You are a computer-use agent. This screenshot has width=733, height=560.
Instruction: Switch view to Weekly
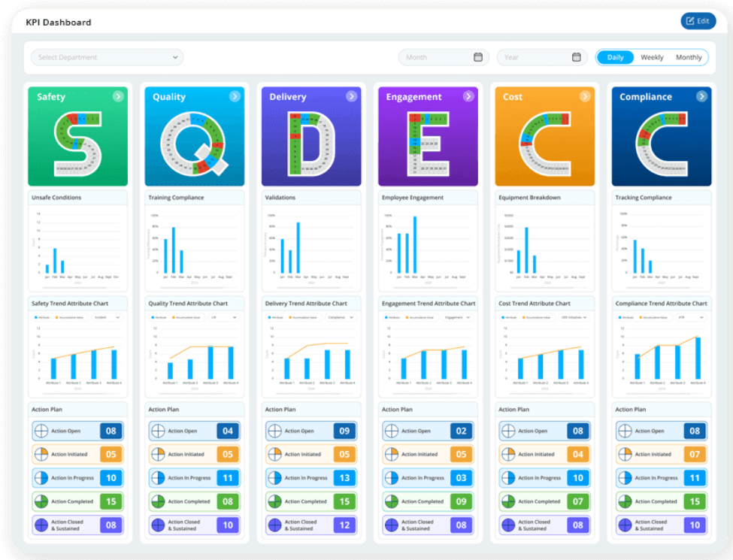652,57
